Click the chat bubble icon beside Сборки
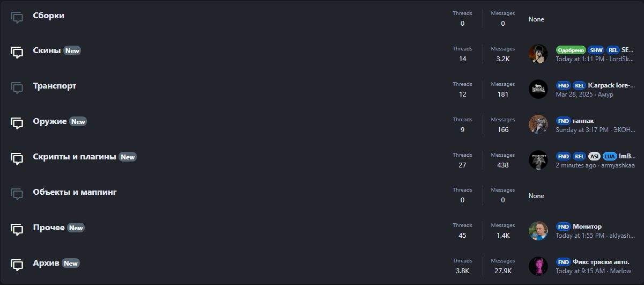644x285 pixels. click(17, 18)
